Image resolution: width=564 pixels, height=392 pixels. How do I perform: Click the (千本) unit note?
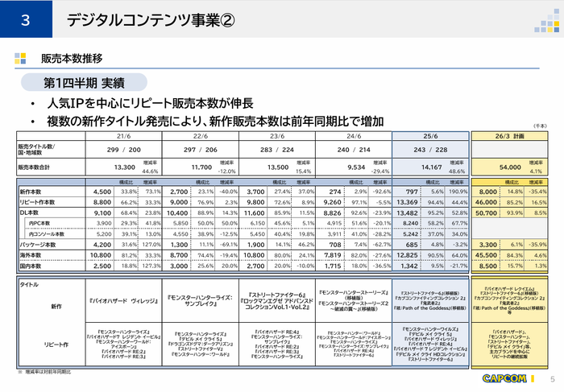point(540,126)
